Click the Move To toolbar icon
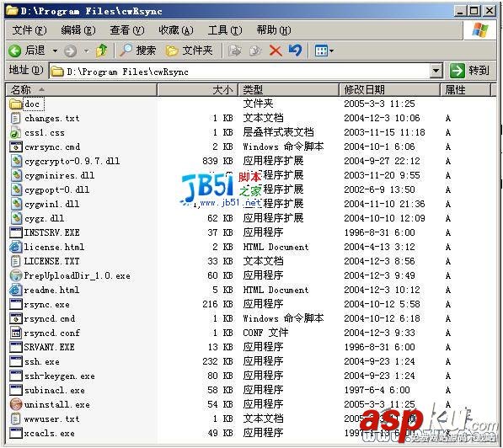Image resolution: width=503 pixels, height=448 pixels. coord(234,51)
